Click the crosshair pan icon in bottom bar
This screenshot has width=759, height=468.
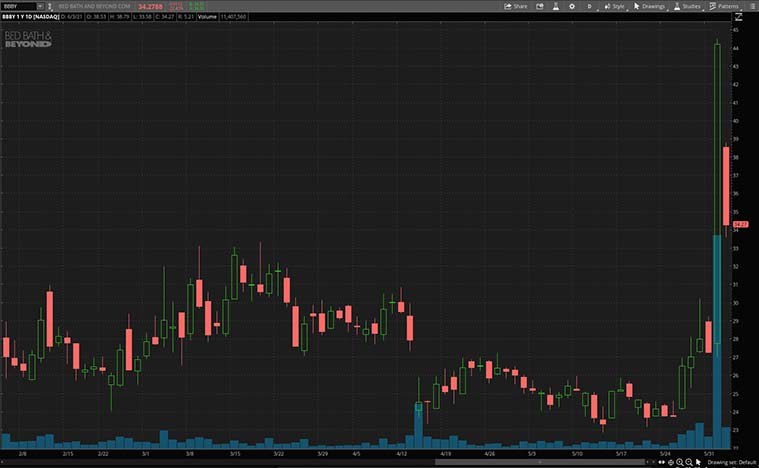point(670,462)
